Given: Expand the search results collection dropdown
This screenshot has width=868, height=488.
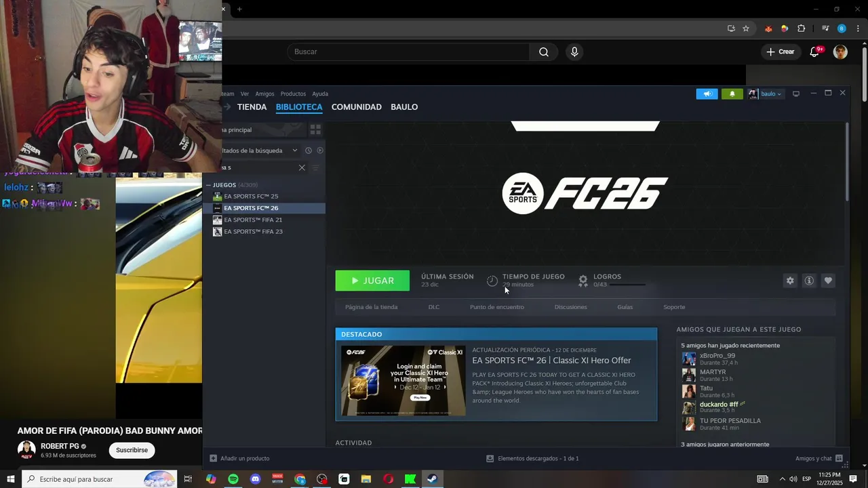Looking at the screenshot, I should coord(294,150).
